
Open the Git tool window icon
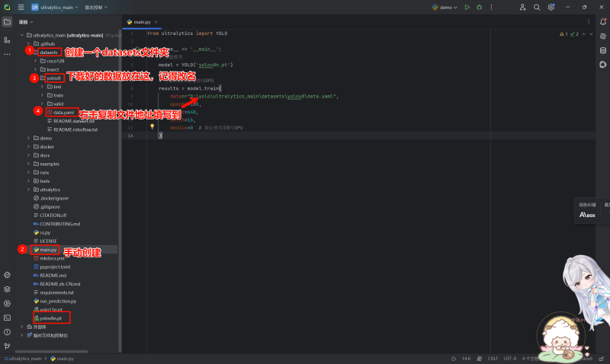tap(7, 346)
